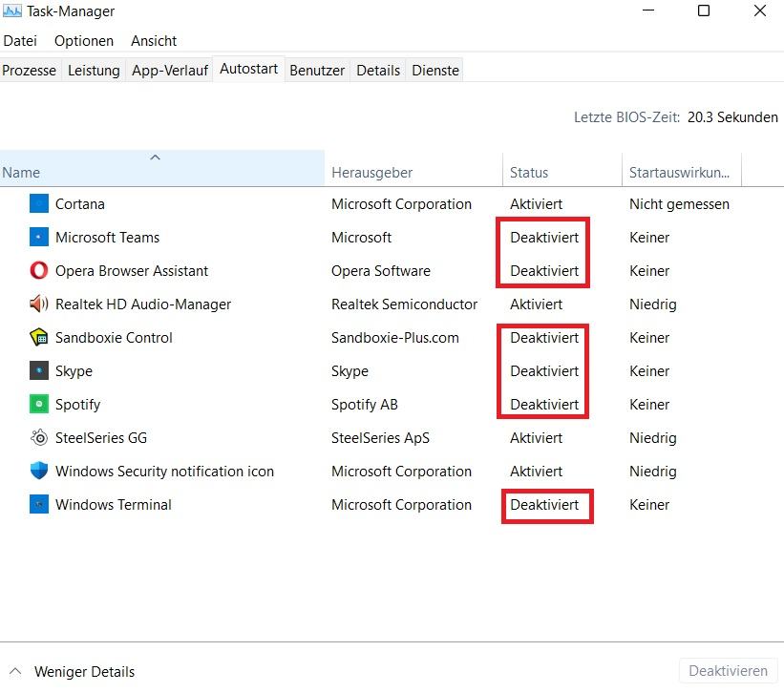Image resolution: width=784 pixels, height=693 pixels.
Task: Click the Realtek HD Audio-Manager speaker icon
Action: [39, 304]
